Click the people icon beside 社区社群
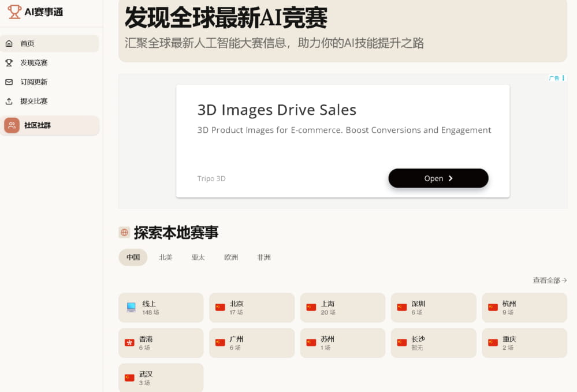Screen dimensions: 577x392 click(x=12, y=125)
